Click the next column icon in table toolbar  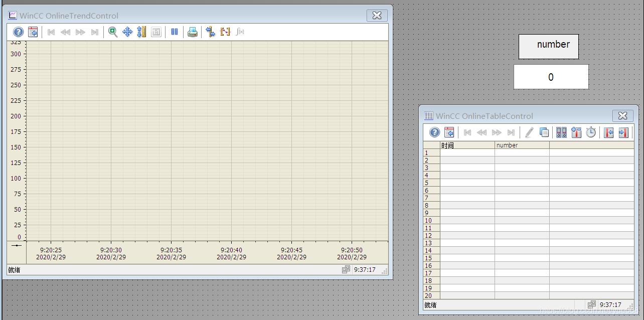point(623,132)
